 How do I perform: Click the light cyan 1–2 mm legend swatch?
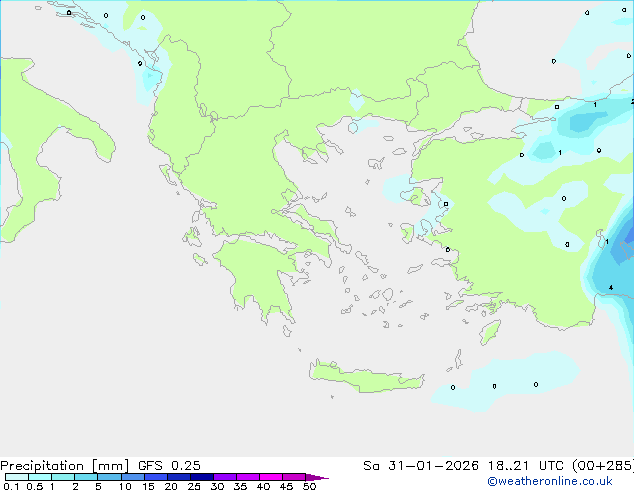point(62,477)
